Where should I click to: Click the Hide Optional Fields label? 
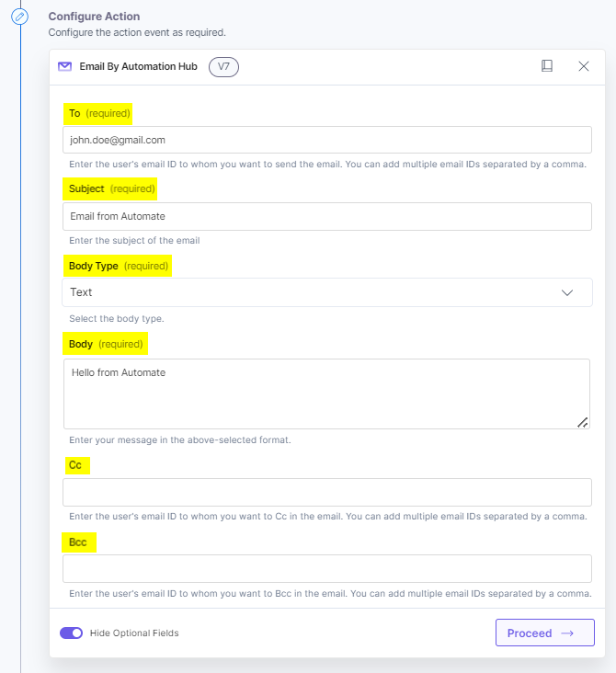pos(134,633)
